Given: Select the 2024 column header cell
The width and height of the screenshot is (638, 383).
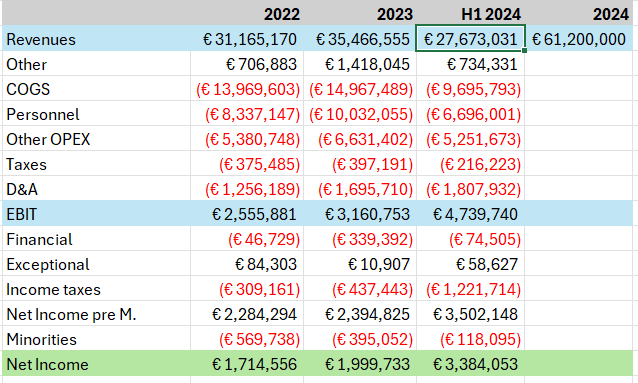Looking at the screenshot, I should 579,14.
